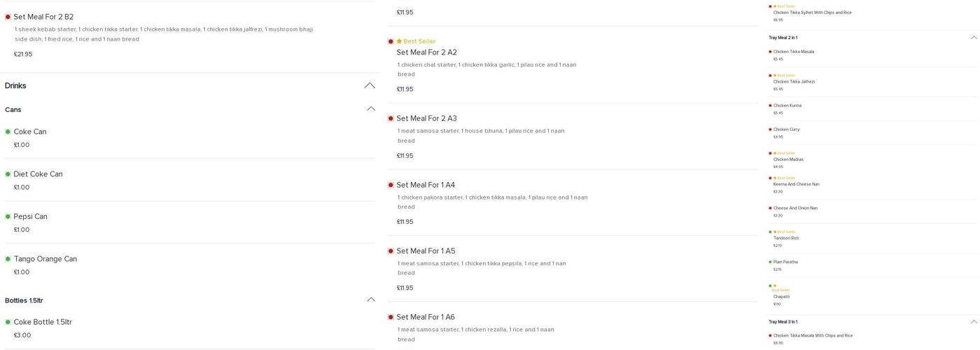Click green dot next to Diet Coke Can
The image size is (980, 350).
pyautogui.click(x=8, y=174)
